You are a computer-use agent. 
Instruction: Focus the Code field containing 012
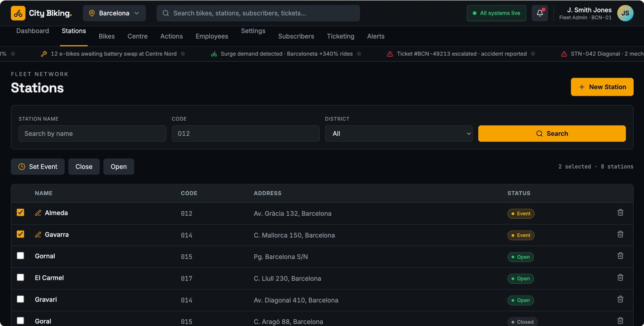pyautogui.click(x=246, y=134)
